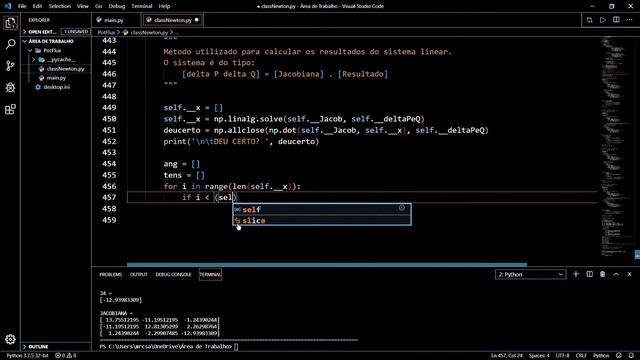Screen dimensions: 640x360
Task: Split the terminal panel
Action: coord(589,274)
